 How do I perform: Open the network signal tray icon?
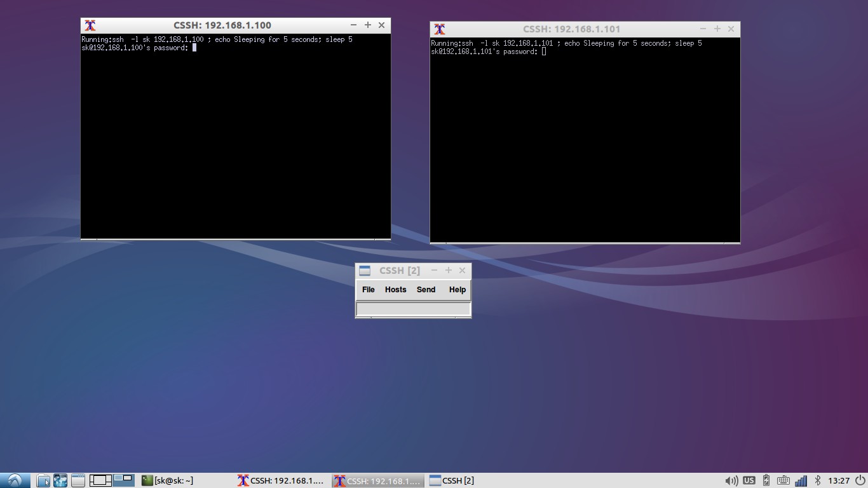coord(801,480)
